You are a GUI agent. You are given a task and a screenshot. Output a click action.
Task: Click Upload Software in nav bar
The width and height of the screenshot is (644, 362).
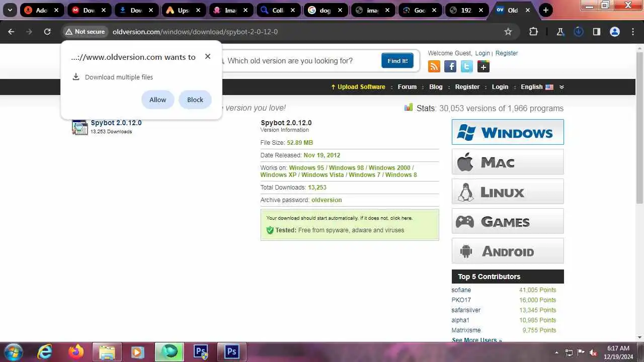pyautogui.click(x=358, y=87)
